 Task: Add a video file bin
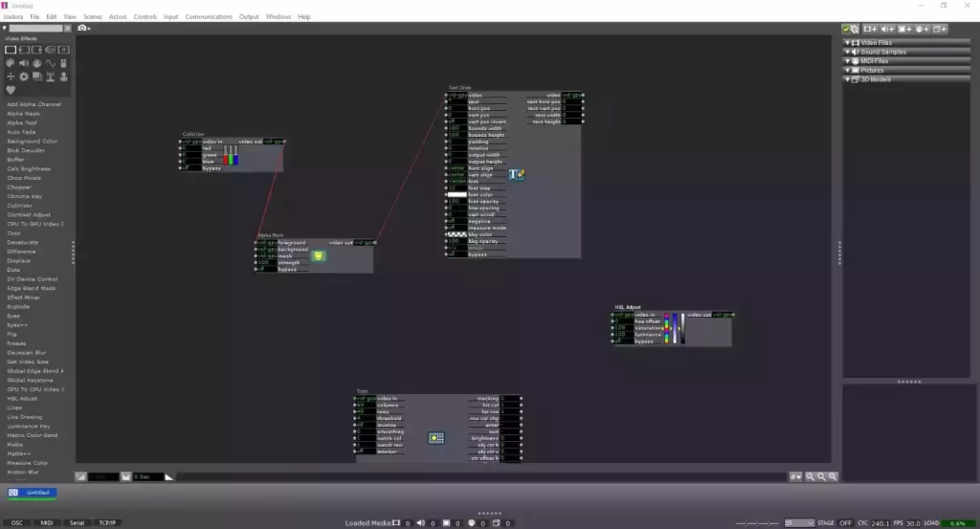870,29
